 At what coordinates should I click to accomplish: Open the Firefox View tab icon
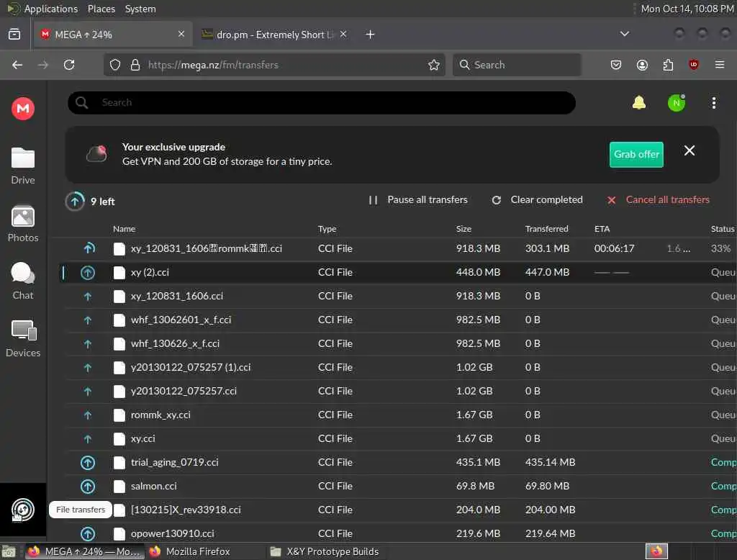tap(14, 35)
